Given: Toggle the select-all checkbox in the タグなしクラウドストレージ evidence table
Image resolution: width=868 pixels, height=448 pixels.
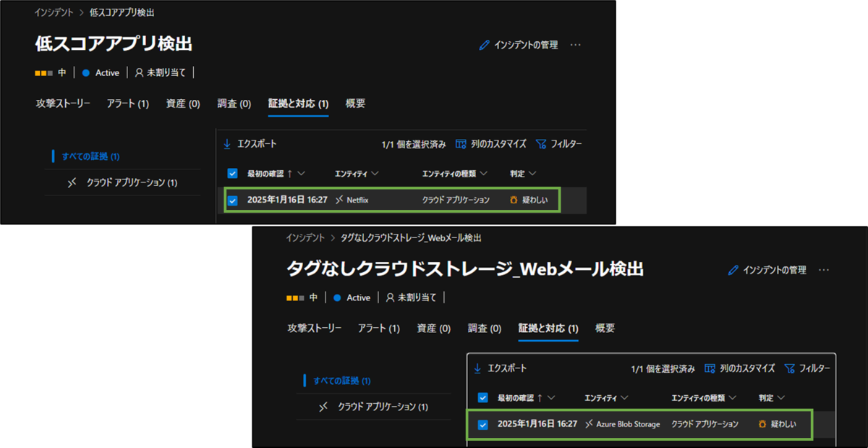Looking at the screenshot, I should 482,397.
